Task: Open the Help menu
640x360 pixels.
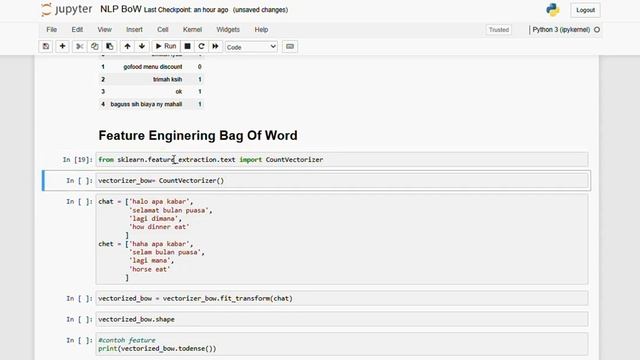Action: (261, 30)
